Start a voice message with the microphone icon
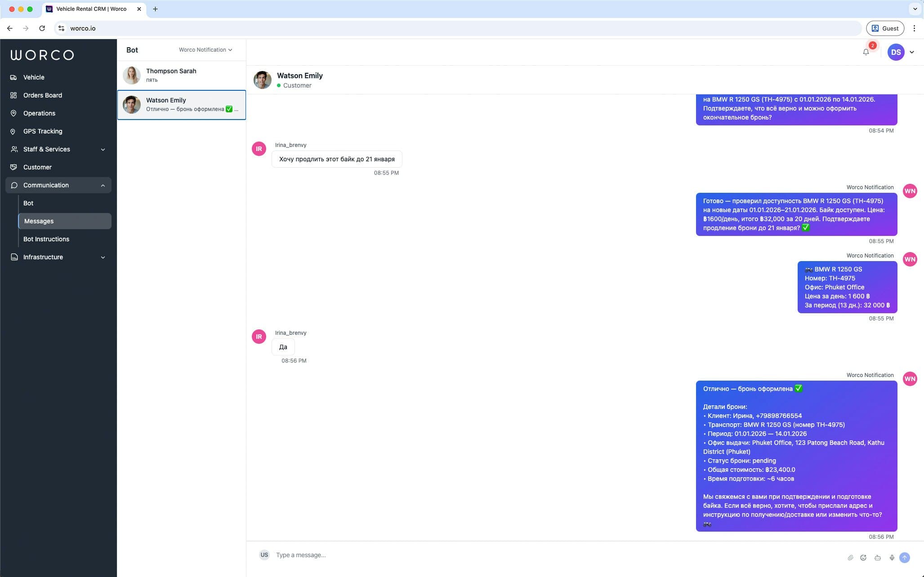This screenshot has width=924, height=577. tap(892, 557)
